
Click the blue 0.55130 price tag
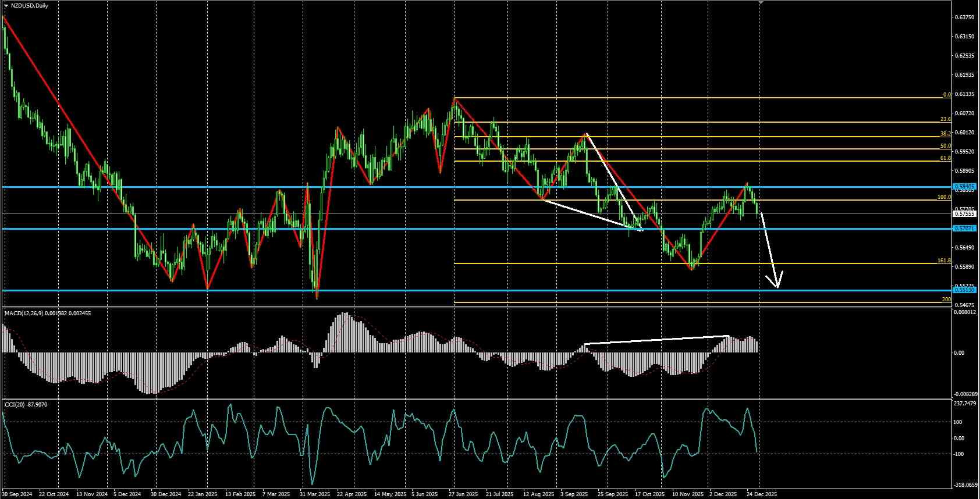tap(964, 290)
